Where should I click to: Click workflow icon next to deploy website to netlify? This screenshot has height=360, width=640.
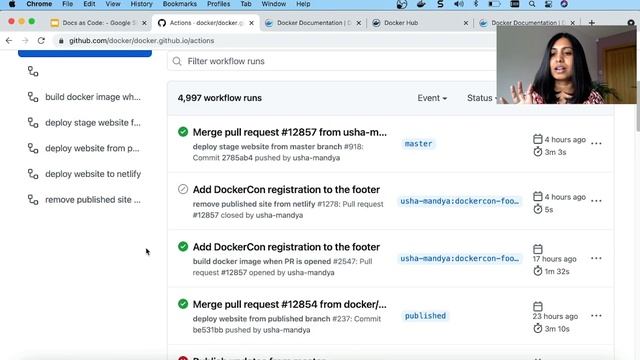click(33, 174)
